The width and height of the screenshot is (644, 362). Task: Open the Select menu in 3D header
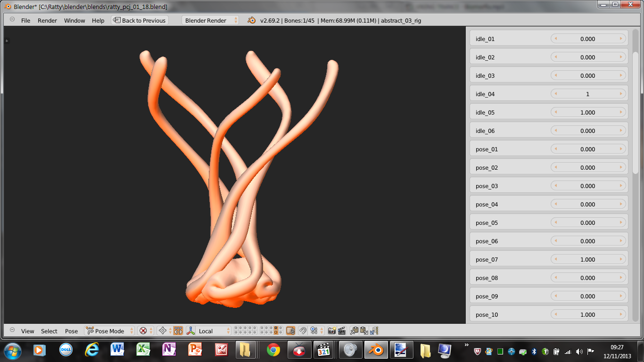click(49, 331)
